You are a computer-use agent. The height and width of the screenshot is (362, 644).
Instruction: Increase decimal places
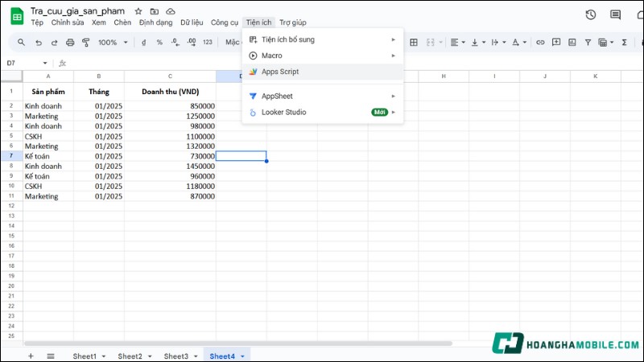(192, 43)
